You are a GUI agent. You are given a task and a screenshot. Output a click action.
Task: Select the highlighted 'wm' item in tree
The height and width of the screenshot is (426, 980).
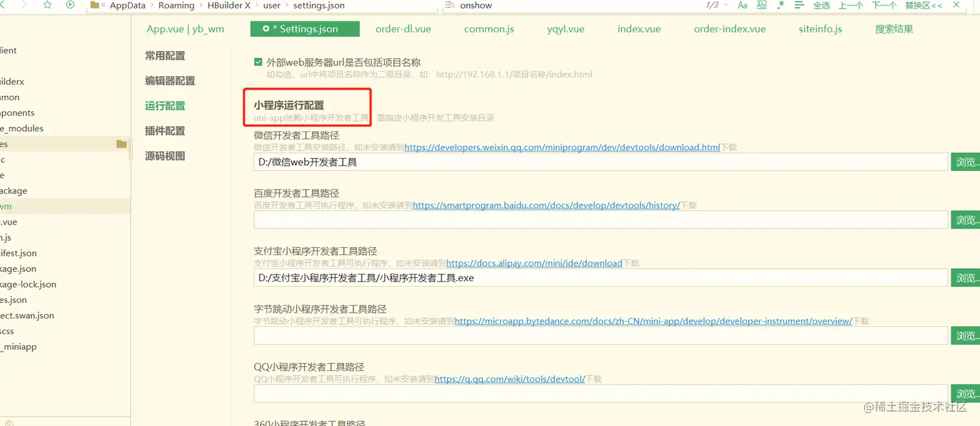[x=65, y=207]
